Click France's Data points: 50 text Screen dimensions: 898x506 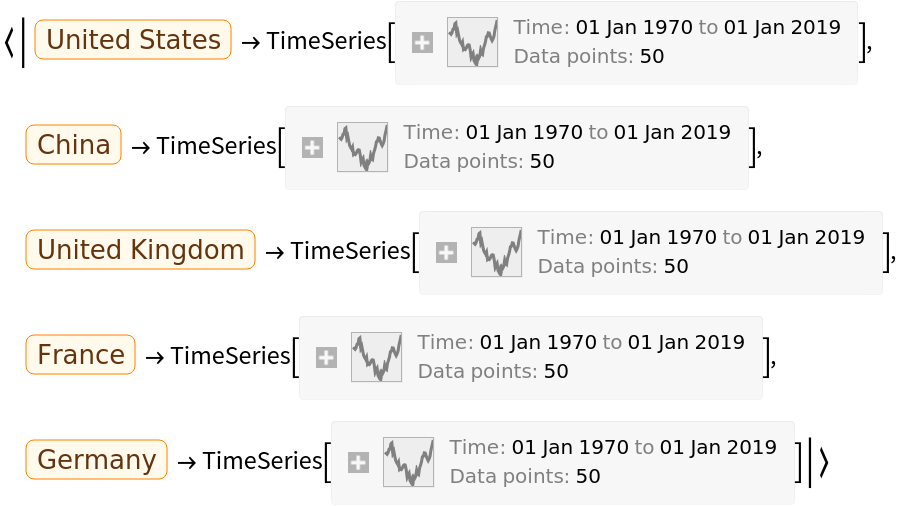tap(494, 371)
